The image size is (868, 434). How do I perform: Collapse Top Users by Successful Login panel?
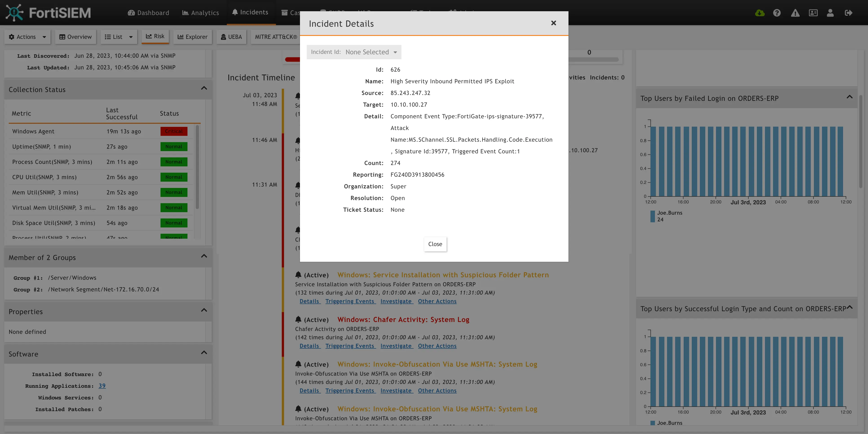point(849,307)
